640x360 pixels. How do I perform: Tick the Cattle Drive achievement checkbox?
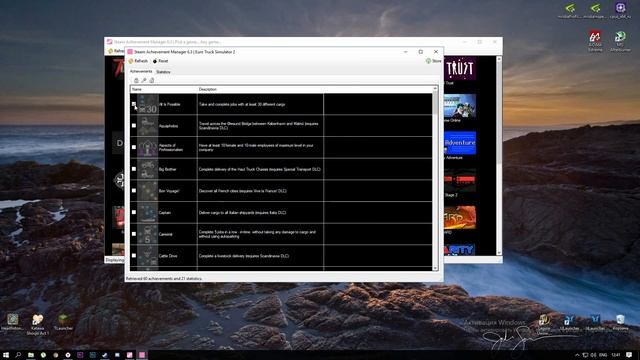coord(134,256)
